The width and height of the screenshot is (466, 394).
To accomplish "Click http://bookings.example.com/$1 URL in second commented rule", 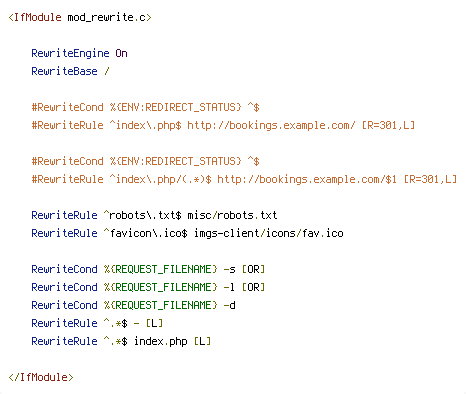I will click(307, 179).
